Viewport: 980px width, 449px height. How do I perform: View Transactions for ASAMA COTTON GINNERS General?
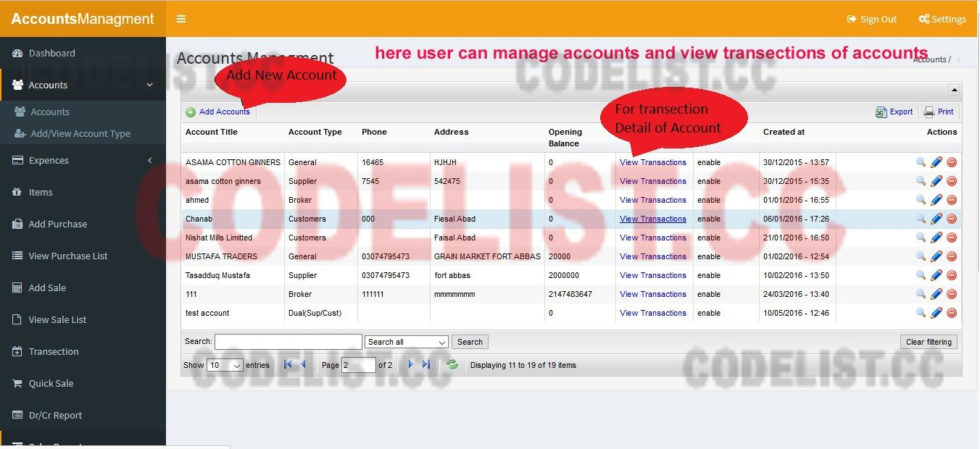point(653,162)
